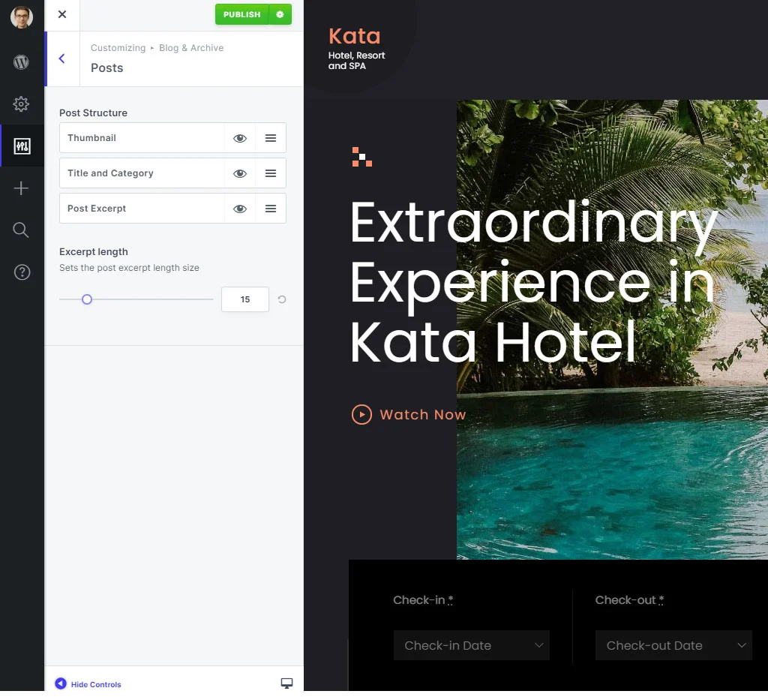This screenshot has height=700, width=768.
Task: Click the Title and Category reorder handle
Action: click(x=270, y=173)
